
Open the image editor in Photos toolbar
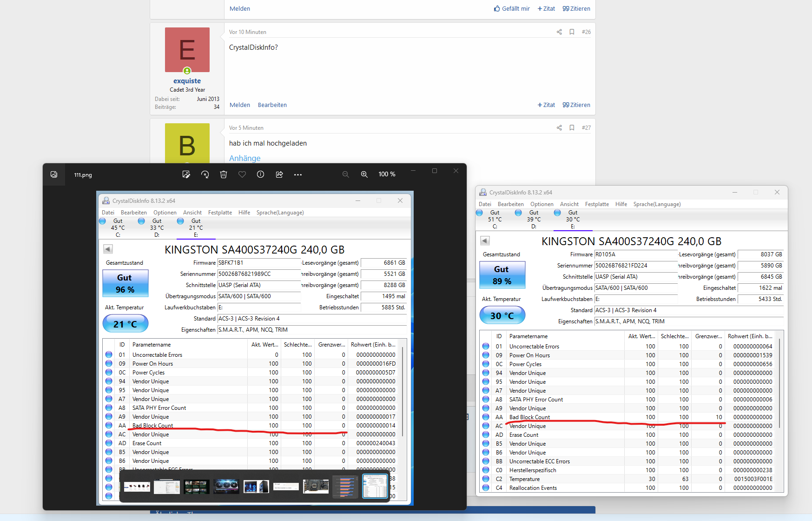tap(186, 174)
